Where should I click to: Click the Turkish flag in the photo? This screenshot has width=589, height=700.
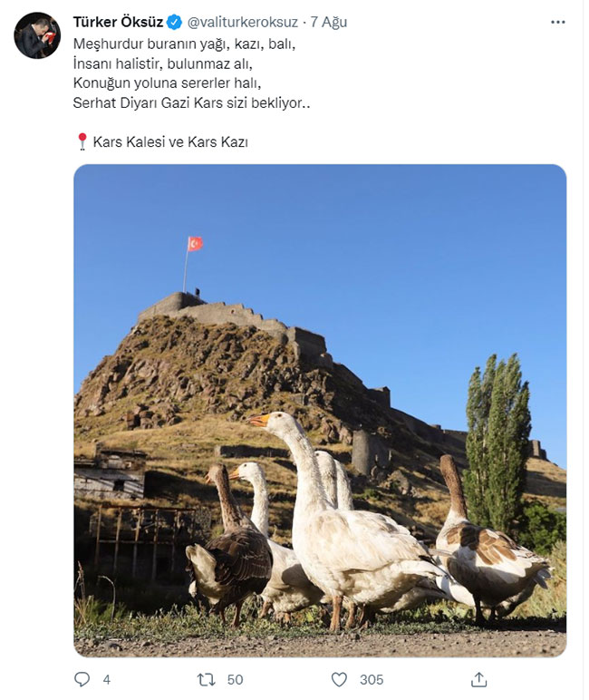195,244
